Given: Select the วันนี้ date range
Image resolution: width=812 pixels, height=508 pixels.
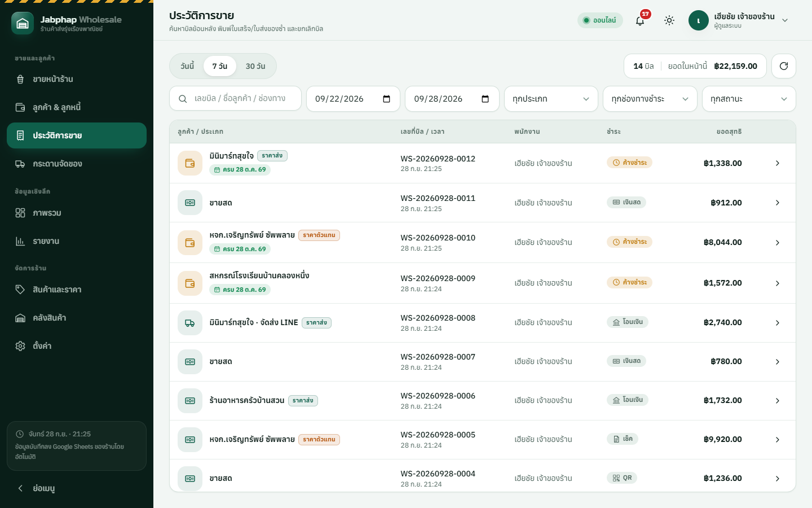Looking at the screenshot, I should (187, 66).
